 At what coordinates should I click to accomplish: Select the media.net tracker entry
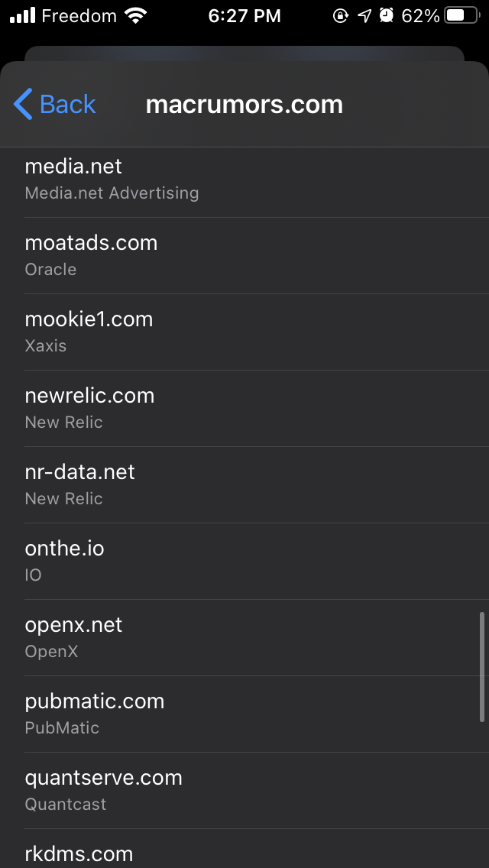click(x=244, y=179)
